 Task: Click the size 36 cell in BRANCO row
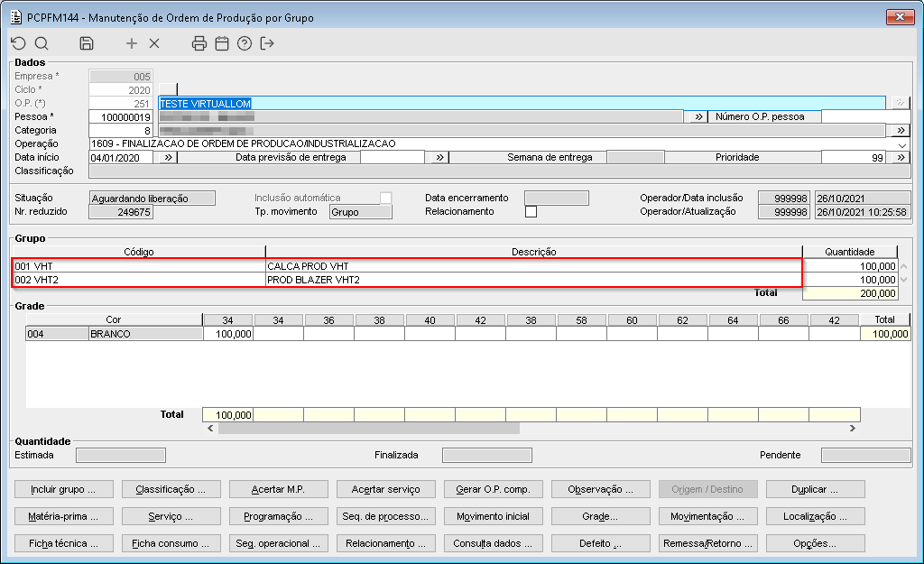point(328,334)
